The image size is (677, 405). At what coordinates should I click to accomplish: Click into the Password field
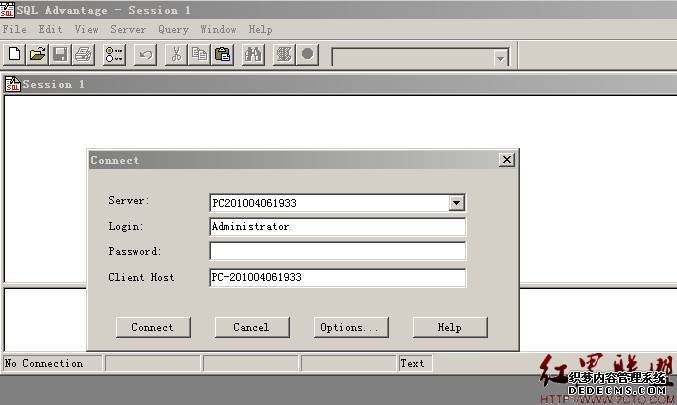(x=337, y=251)
